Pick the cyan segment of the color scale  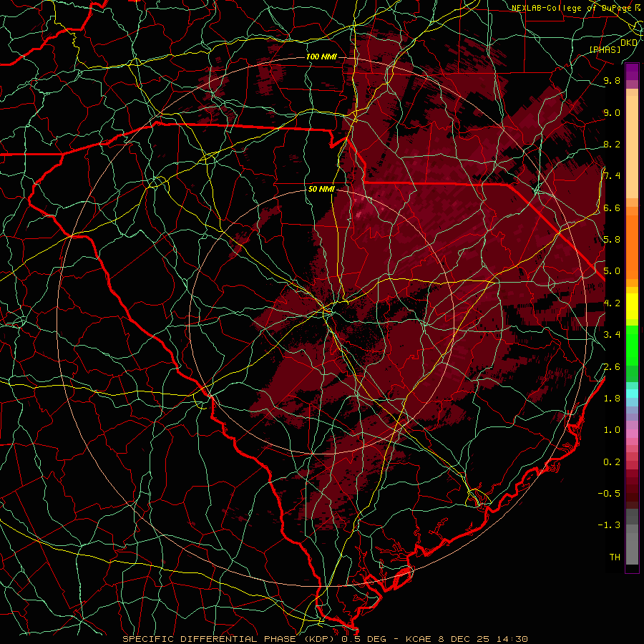[632, 394]
